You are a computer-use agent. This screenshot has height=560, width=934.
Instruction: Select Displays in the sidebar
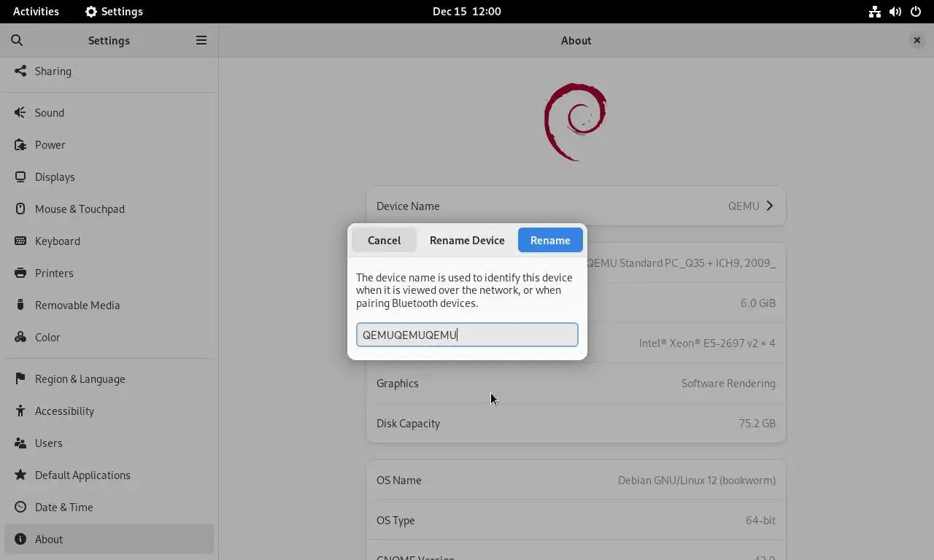pos(109,176)
